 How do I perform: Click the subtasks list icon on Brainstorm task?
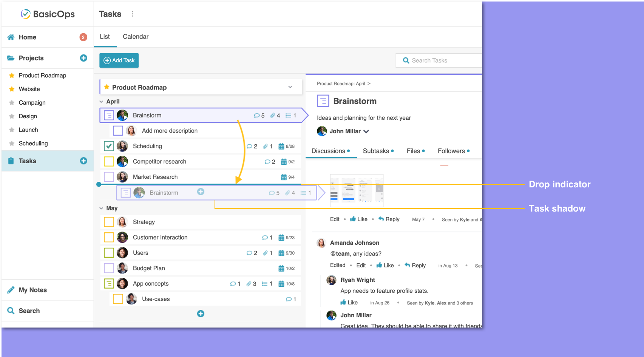(289, 115)
